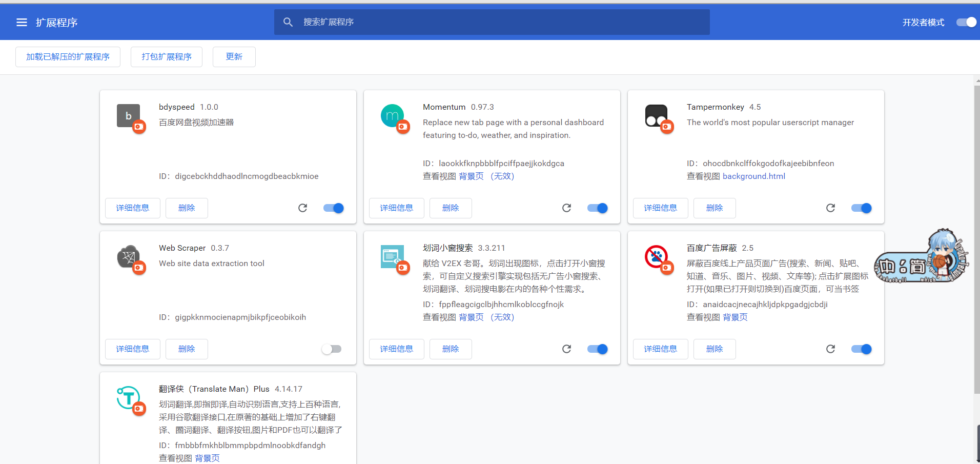The width and height of the screenshot is (980, 464).
Task: Disable the Momentum extension
Action: click(x=598, y=208)
